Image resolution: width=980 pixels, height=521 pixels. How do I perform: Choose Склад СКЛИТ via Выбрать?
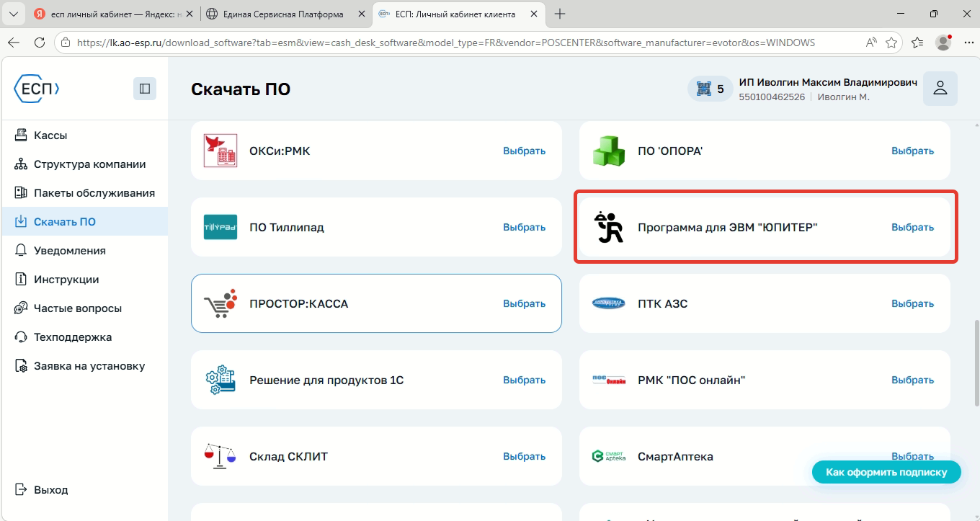(524, 456)
